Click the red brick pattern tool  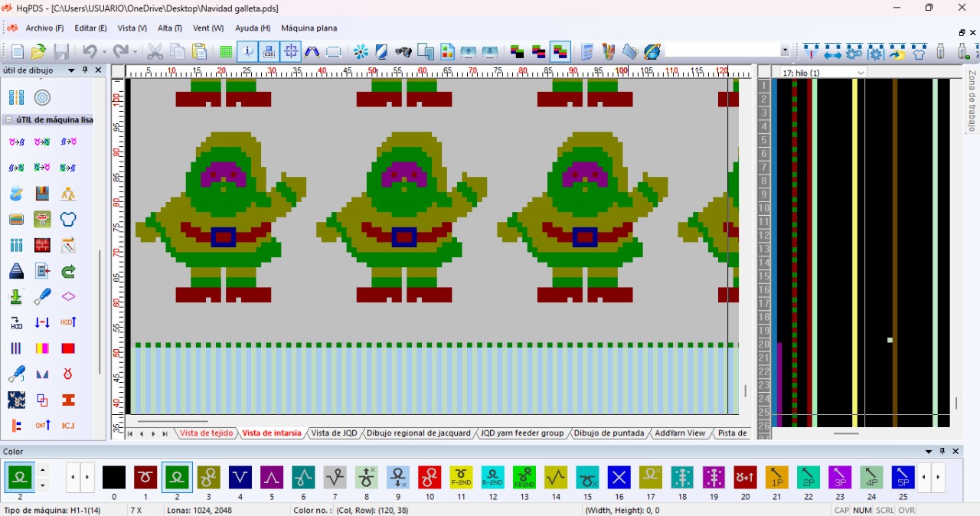point(42,245)
